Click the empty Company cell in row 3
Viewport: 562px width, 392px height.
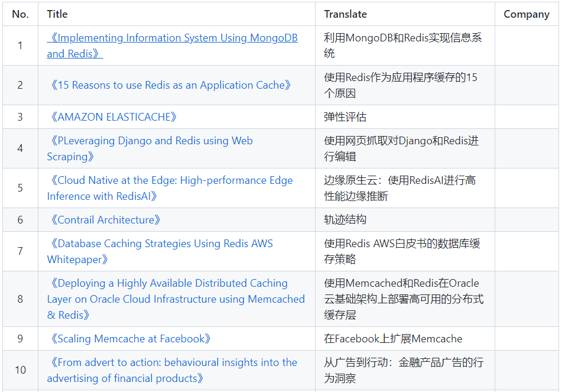pos(527,117)
